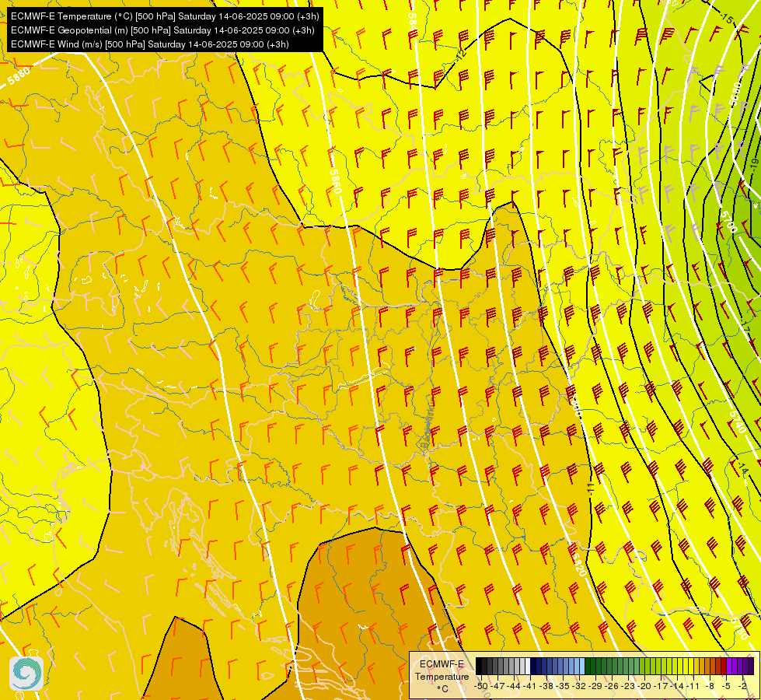
Task: Click the -47 legend value
Action: tap(497, 686)
